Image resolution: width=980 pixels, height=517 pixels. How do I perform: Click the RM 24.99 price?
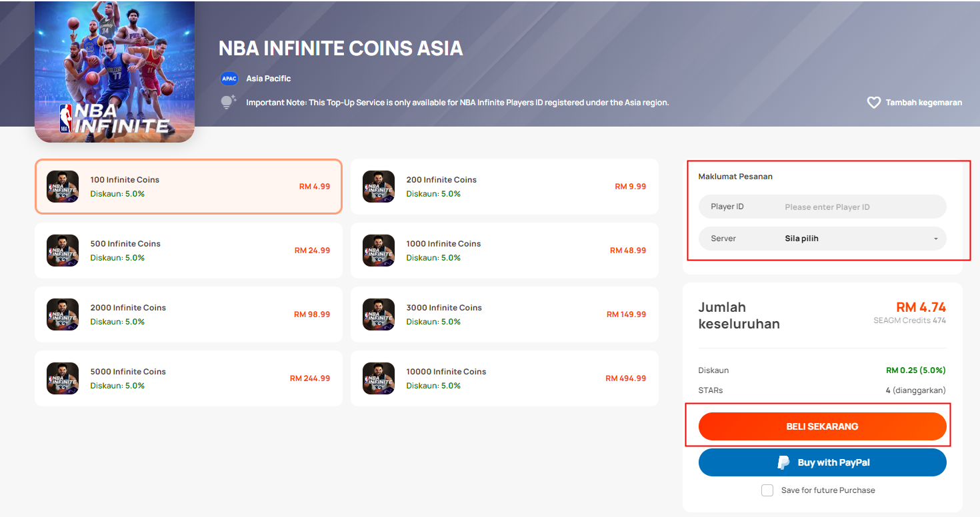(x=312, y=251)
